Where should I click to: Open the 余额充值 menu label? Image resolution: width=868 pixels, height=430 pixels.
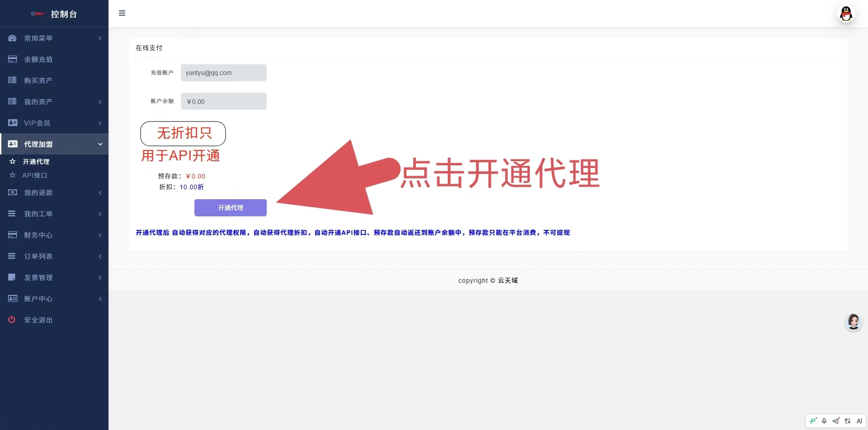(38, 59)
